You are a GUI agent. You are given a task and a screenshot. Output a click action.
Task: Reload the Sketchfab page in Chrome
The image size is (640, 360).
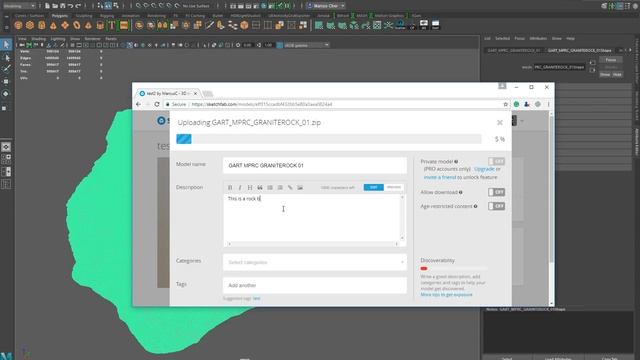[157, 104]
